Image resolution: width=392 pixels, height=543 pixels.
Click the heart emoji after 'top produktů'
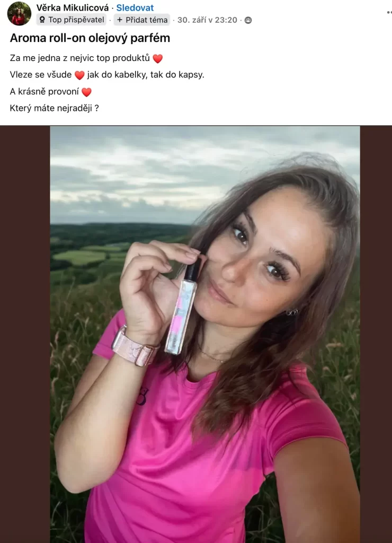coord(157,59)
